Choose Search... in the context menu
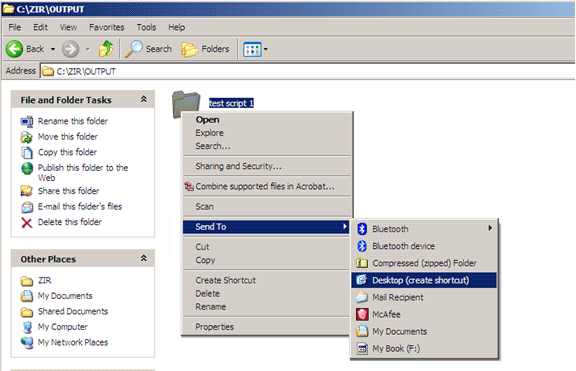 pyautogui.click(x=266, y=146)
